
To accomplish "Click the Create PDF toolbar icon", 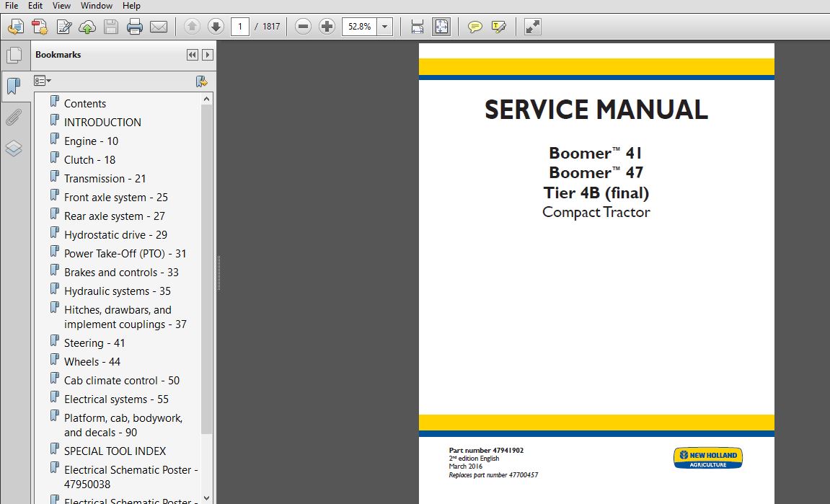I will pos(39,27).
